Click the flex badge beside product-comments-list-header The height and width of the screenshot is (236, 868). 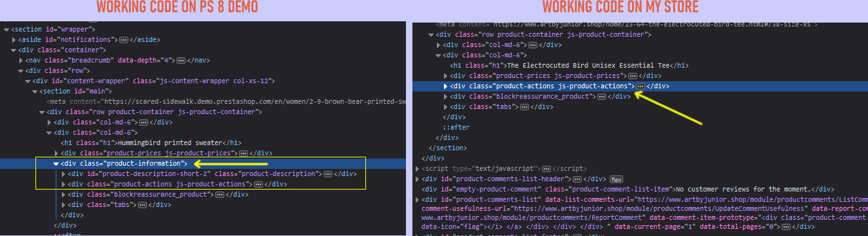[616, 179]
